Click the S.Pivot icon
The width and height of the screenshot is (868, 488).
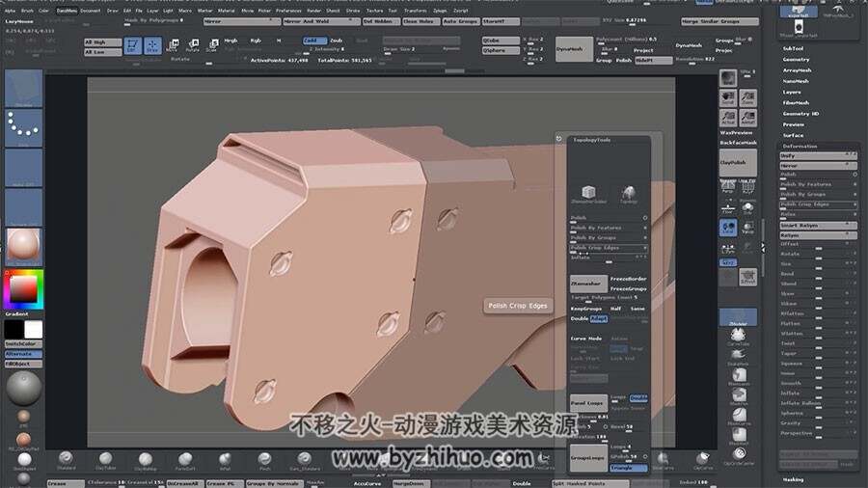[747, 277]
